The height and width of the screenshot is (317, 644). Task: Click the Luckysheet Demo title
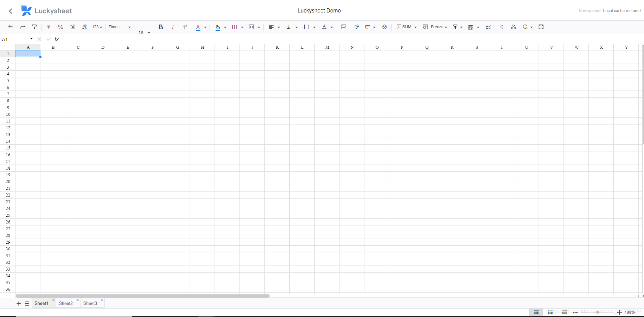tap(319, 11)
